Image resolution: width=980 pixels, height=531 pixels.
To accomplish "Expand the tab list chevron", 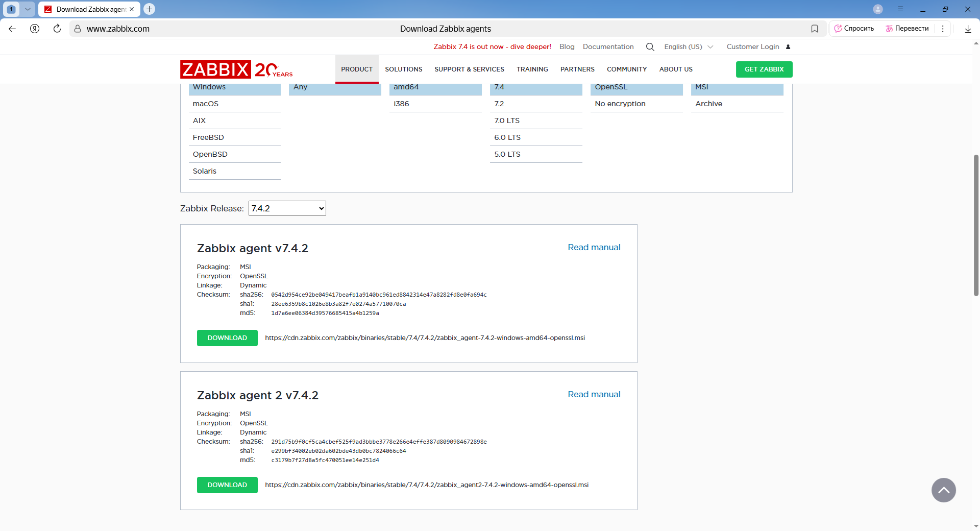I will pyautogui.click(x=28, y=9).
